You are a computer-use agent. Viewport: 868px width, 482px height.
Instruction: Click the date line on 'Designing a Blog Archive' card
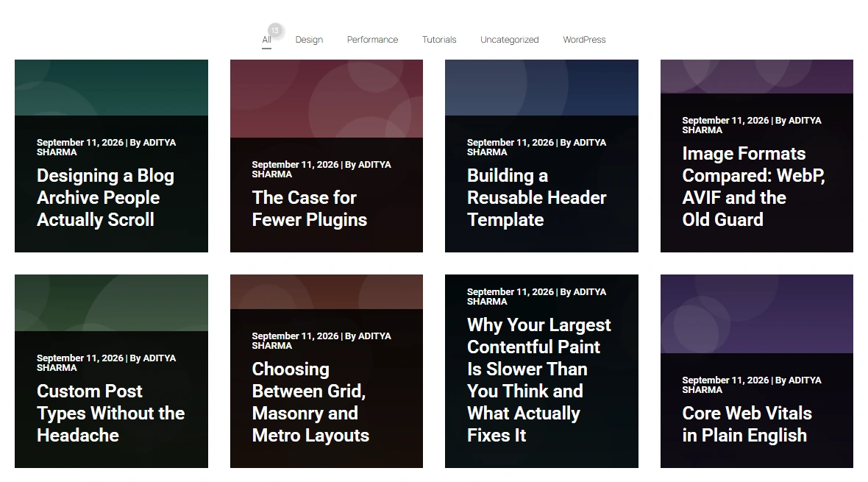[x=106, y=147]
